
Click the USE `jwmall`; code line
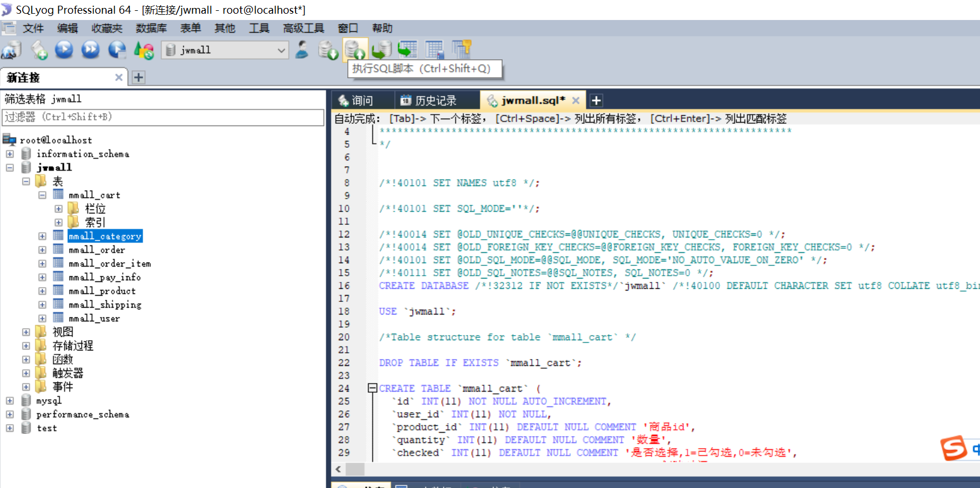tap(418, 311)
